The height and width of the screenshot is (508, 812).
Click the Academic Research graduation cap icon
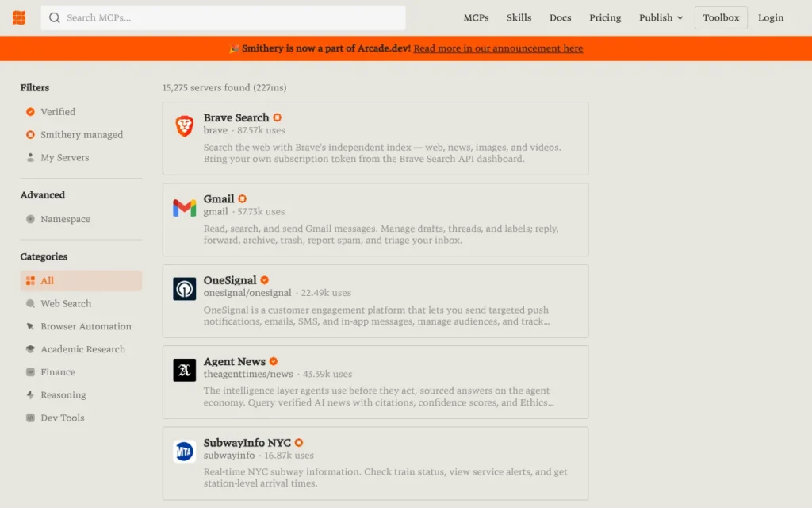31,349
